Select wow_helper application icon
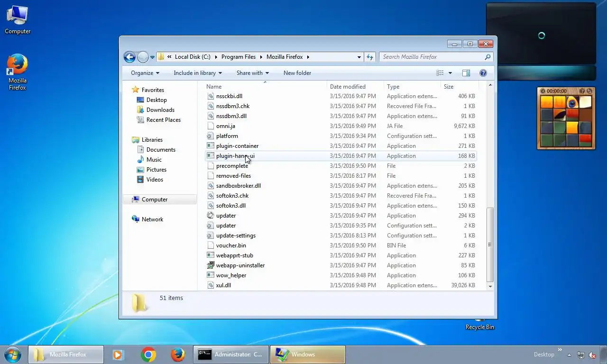 pyautogui.click(x=211, y=275)
